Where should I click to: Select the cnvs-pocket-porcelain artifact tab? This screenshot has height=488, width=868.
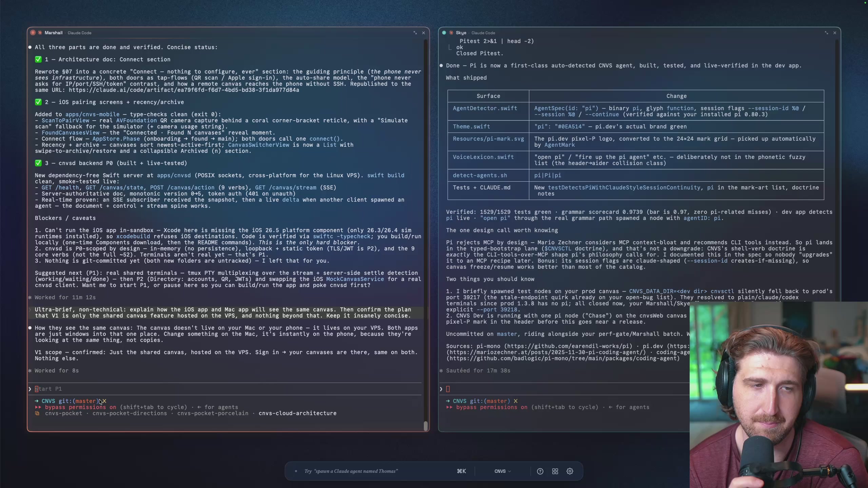pyautogui.click(x=213, y=413)
